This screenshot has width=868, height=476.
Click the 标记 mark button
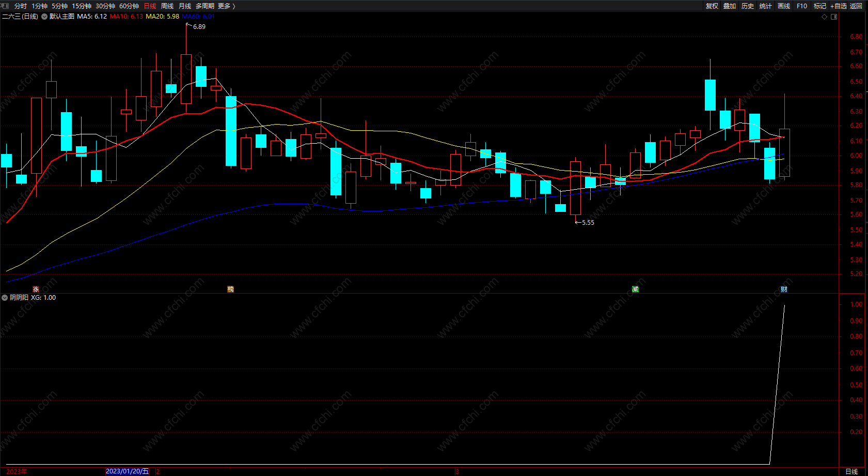pyautogui.click(x=820, y=6)
